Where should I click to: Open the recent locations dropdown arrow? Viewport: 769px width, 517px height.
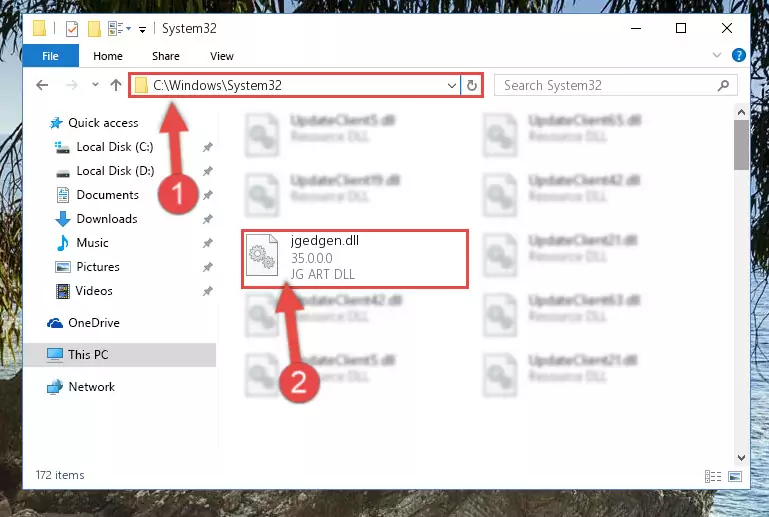point(95,85)
